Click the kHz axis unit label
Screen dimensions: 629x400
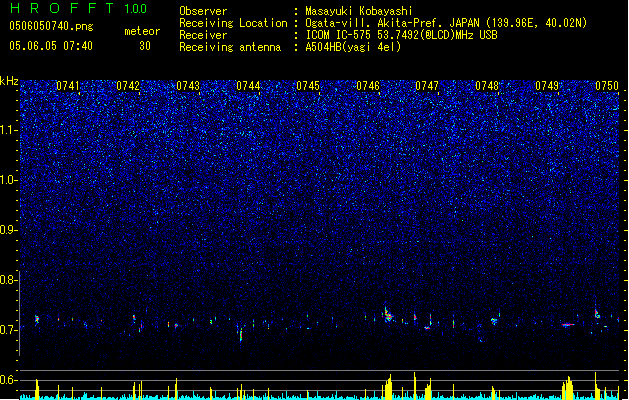coord(9,81)
